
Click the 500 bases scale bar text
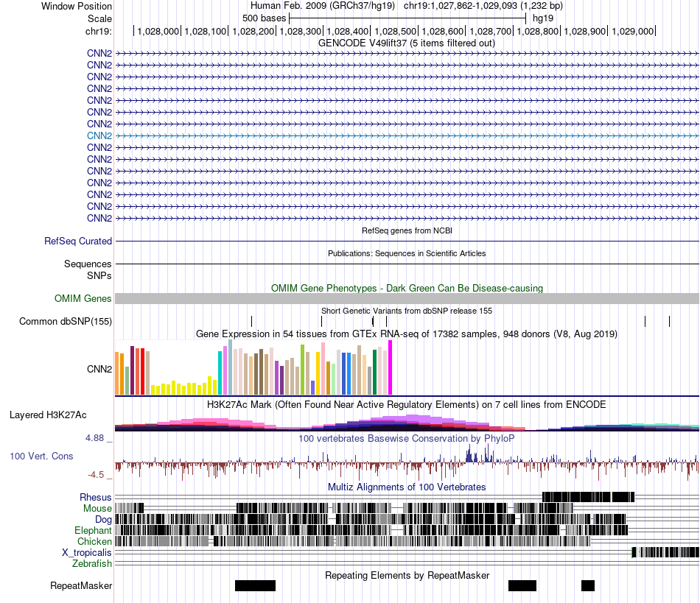coord(264,18)
